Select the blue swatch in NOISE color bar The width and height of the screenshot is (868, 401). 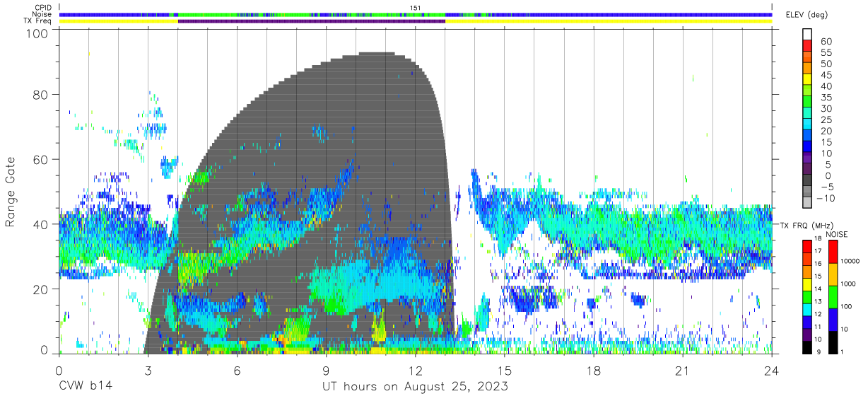click(x=832, y=320)
